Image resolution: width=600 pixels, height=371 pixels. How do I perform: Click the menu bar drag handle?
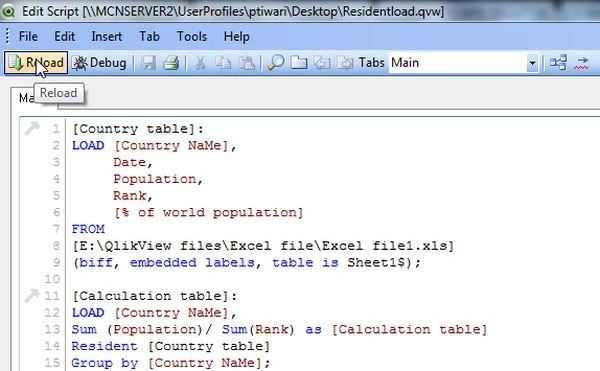pyautogui.click(x=7, y=37)
